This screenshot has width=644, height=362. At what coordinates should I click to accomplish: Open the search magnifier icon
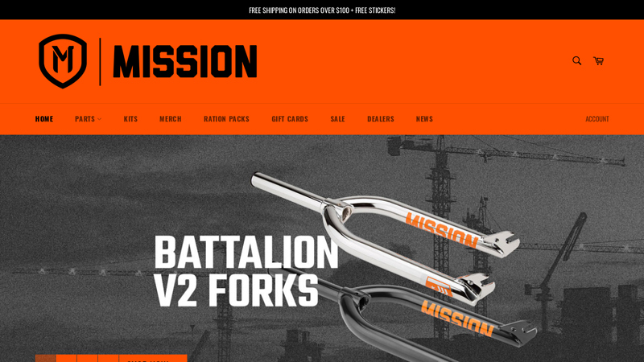576,61
